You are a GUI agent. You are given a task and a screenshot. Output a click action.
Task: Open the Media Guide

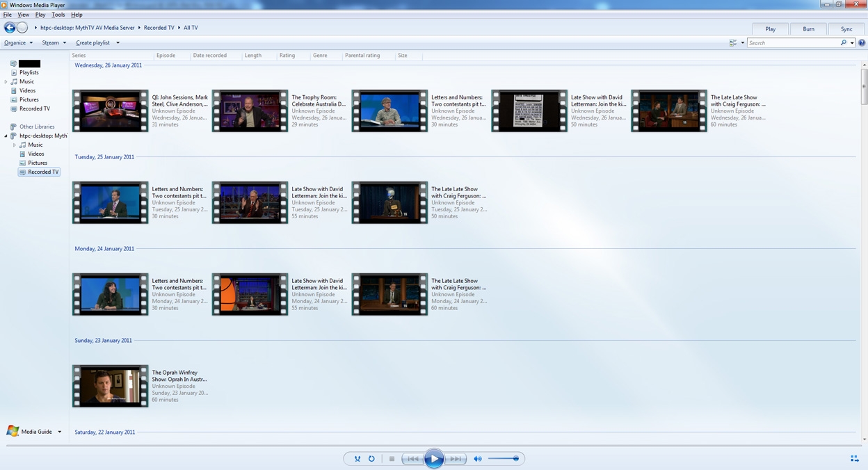pyautogui.click(x=29, y=432)
